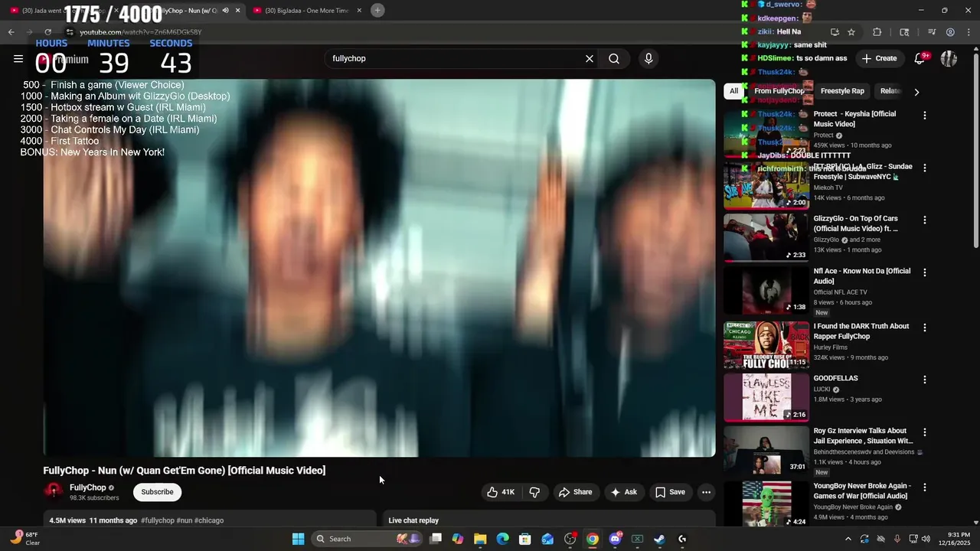Save the video to a playlist
The width and height of the screenshot is (980, 551).
670,492
